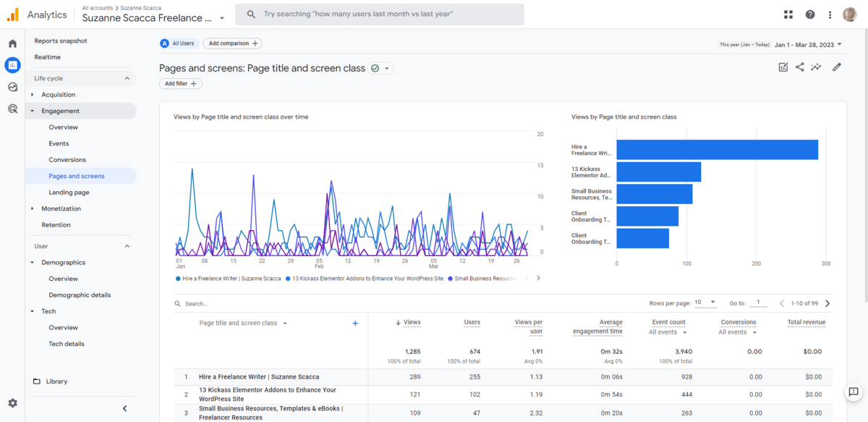Customize the report via the chart-edit icon
The image size is (868, 422).
(783, 67)
